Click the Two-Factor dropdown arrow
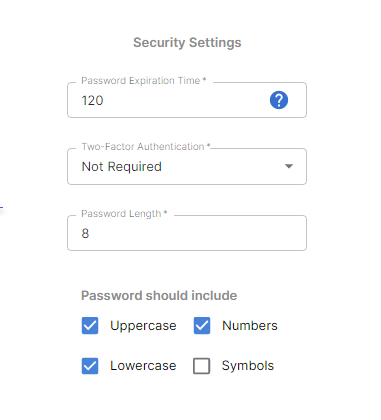Image resolution: width=381 pixels, height=420 pixels. [289, 166]
